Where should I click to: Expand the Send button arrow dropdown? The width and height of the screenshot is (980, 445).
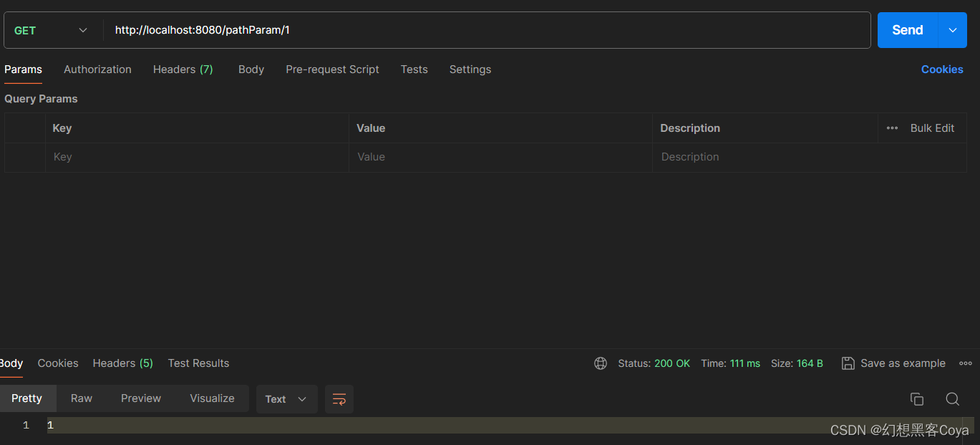tap(953, 30)
